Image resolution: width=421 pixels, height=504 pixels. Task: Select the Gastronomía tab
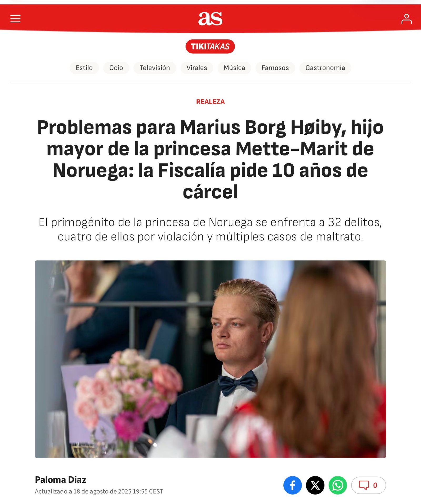point(325,68)
